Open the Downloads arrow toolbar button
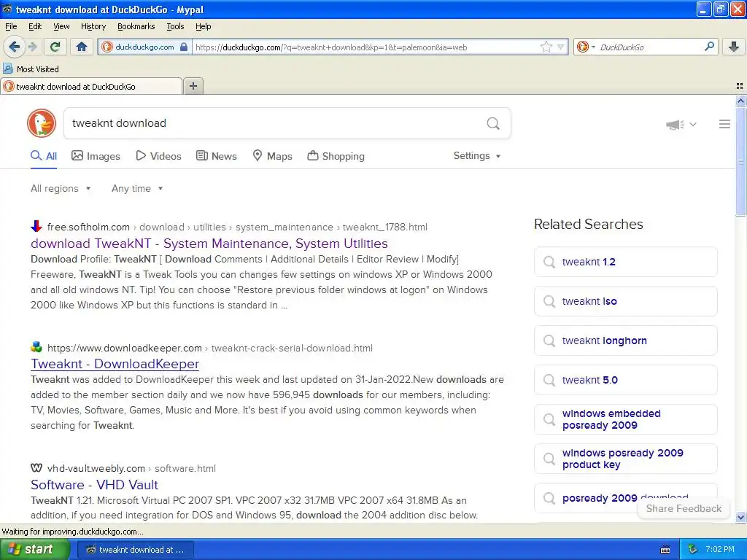This screenshot has height=560, width=747. click(734, 47)
